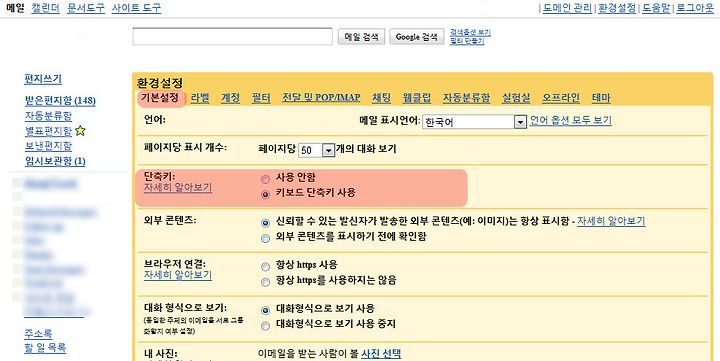Open the 도메인 관리 link
Viewport: 720px width, 361px height.
click(567, 8)
